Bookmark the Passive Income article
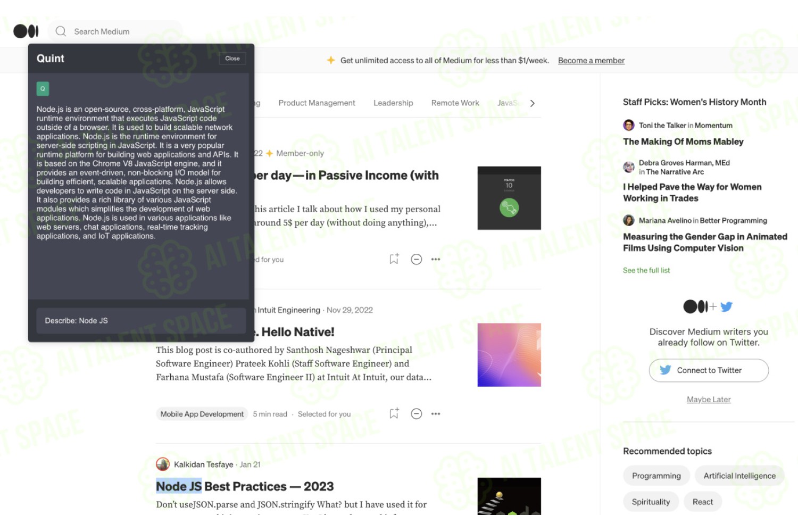 click(x=394, y=259)
